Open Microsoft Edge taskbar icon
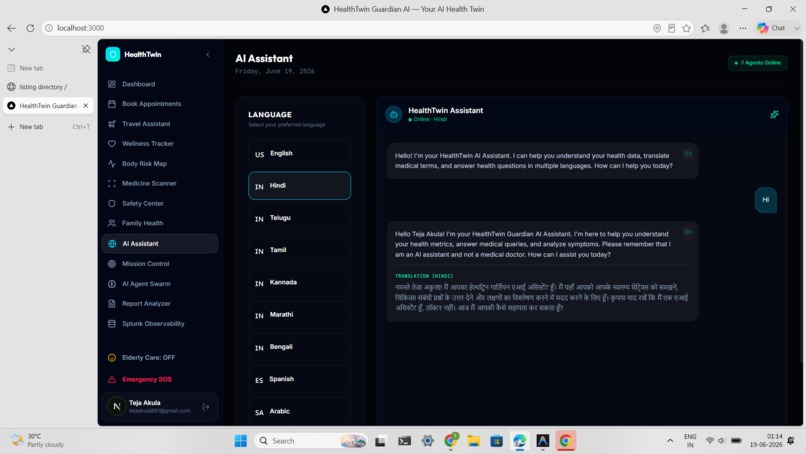Screen dimensions: 806x454 point(520,441)
